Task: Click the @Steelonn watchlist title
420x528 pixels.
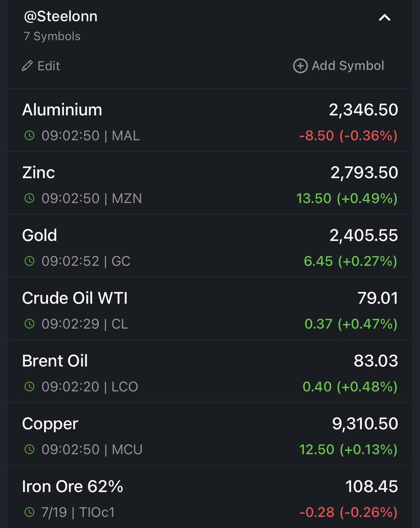Action: [60, 16]
